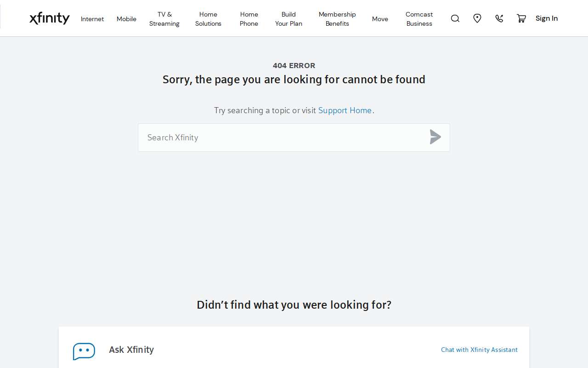Open the location pin icon
Image resolution: width=588 pixels, height=368 pixels.
pos(477,18)
